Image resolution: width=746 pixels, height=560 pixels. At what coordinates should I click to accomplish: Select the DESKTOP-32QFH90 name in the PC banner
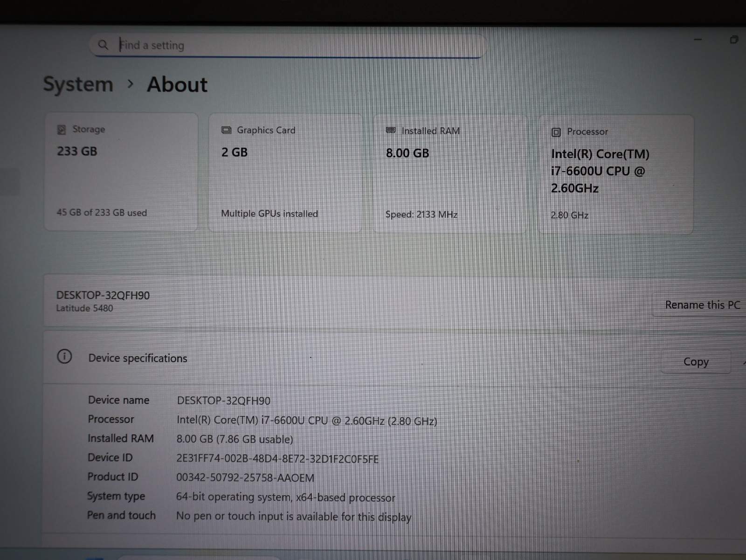click(103, 296)
